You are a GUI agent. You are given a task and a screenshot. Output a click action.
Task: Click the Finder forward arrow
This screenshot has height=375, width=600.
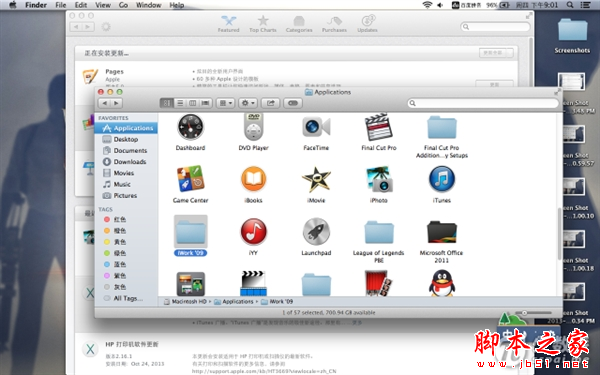[116, 103]
